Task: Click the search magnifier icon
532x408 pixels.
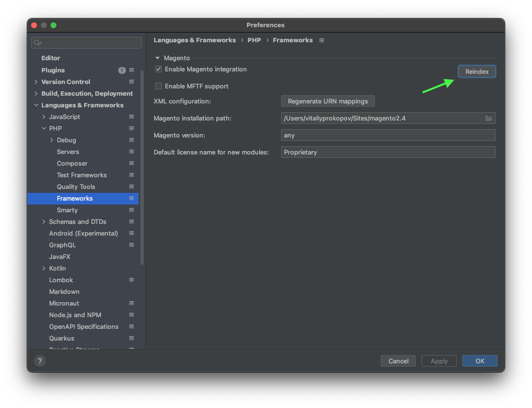Action: 37,43
